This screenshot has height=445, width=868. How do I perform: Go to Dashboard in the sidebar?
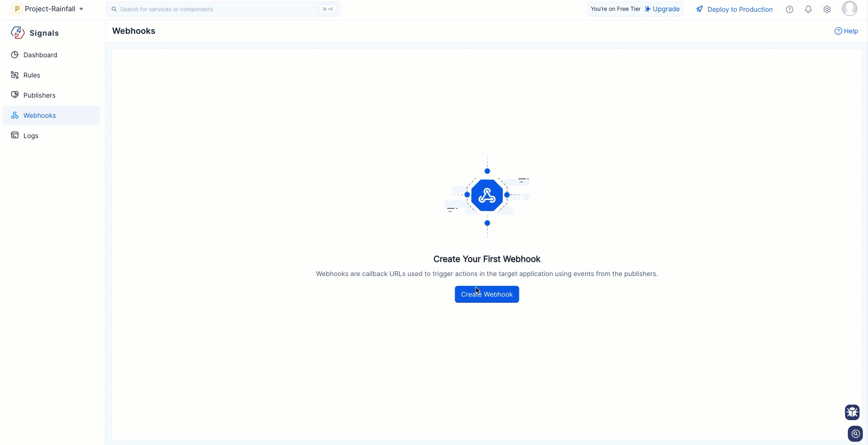[x=40, y=55]
